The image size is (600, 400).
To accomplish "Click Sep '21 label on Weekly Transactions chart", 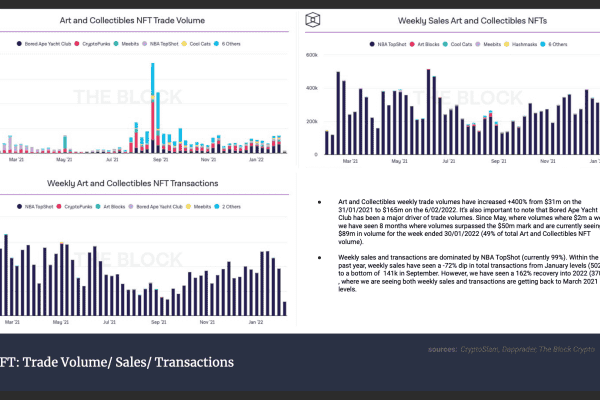I will point(158,322).
